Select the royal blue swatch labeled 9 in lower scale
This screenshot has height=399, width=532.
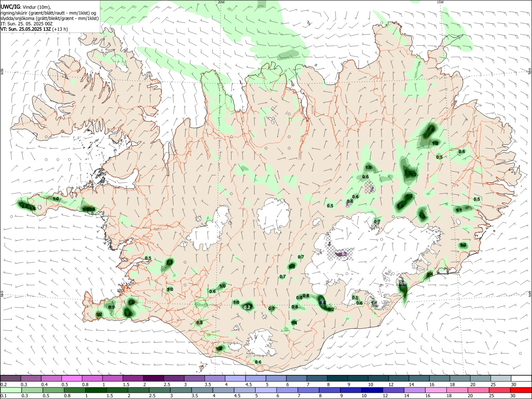(351, 390)
